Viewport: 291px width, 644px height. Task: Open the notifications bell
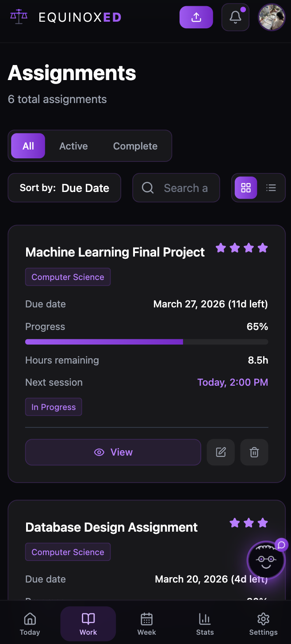point(235,17)
